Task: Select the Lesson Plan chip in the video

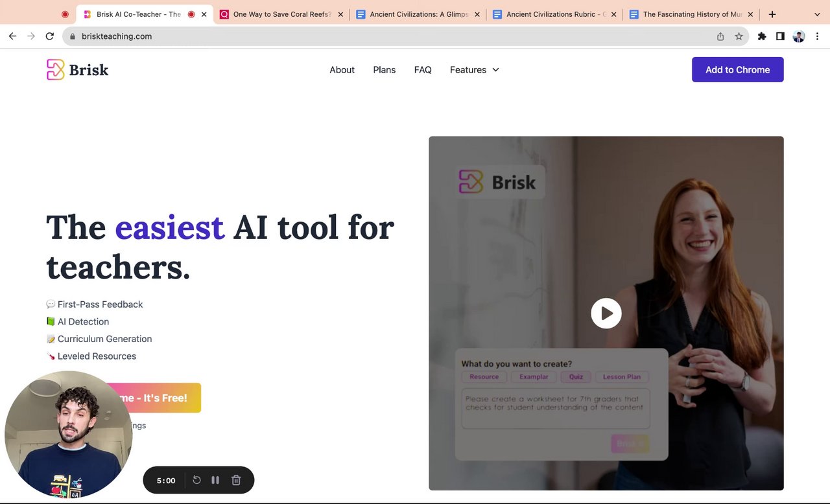Action: [622, 377]
